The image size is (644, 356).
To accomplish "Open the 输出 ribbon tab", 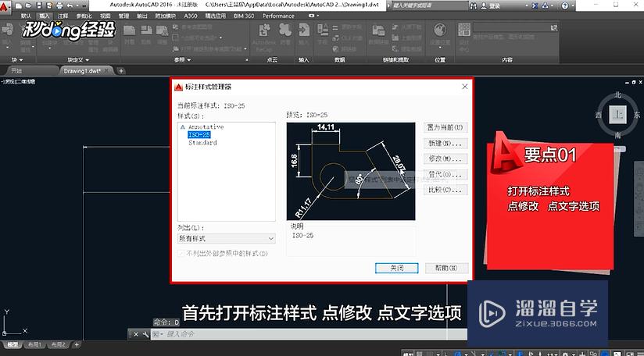I will click(x=141, y=16).
